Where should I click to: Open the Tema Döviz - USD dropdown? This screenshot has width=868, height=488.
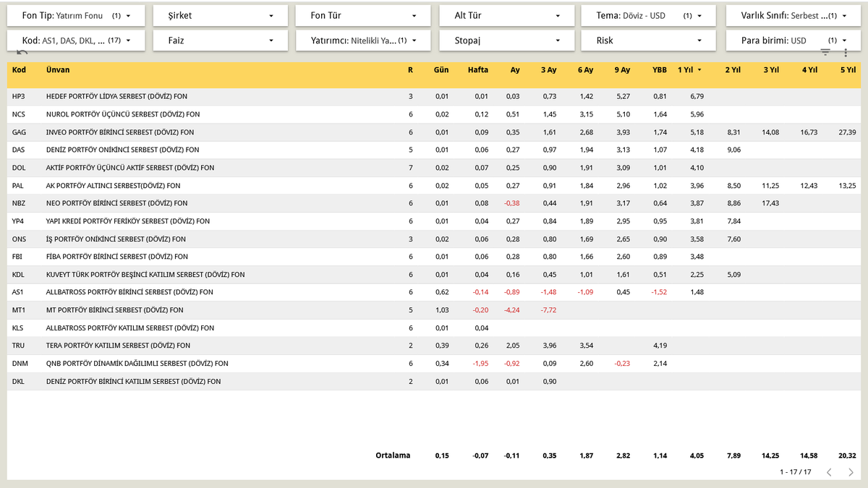point(648,15)
